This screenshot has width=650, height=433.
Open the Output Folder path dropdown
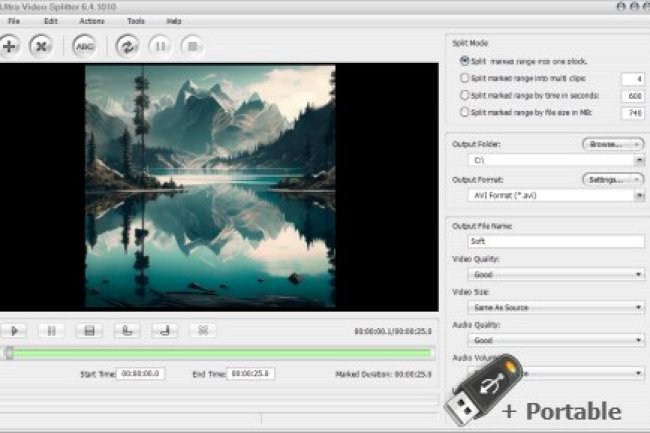(x=639, y=160)
